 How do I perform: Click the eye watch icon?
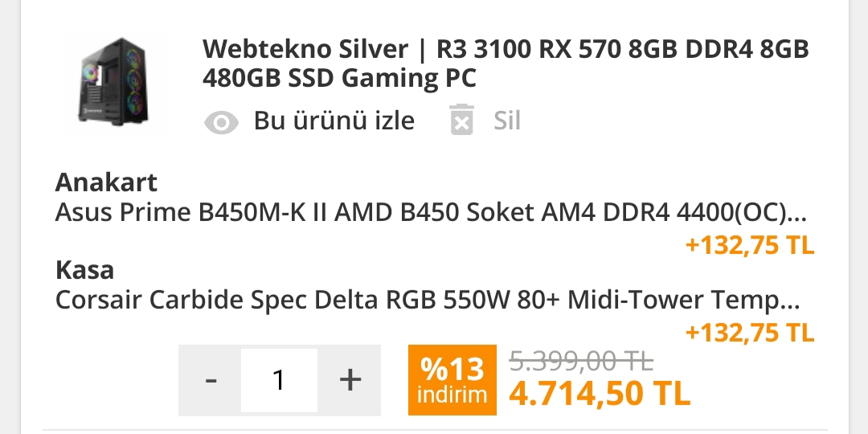click(222, 122)
